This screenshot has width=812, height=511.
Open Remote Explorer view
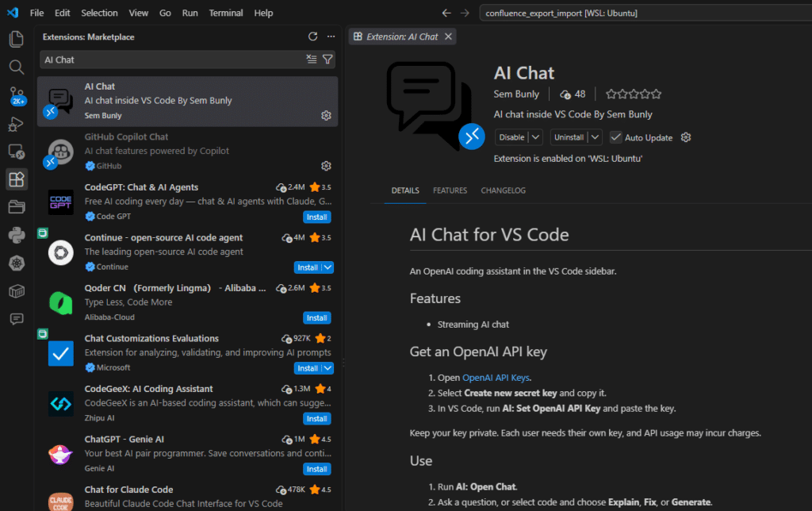(x=17, y=152)
